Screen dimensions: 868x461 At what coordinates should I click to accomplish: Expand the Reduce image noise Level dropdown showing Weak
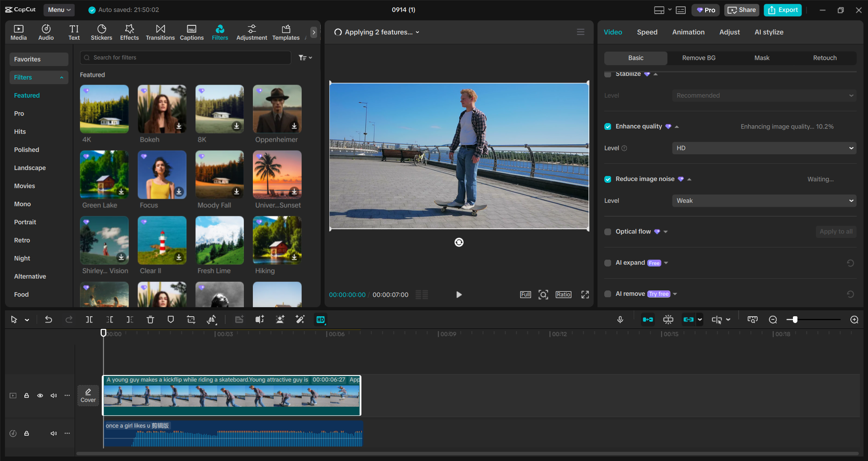[x=764, y=200]
